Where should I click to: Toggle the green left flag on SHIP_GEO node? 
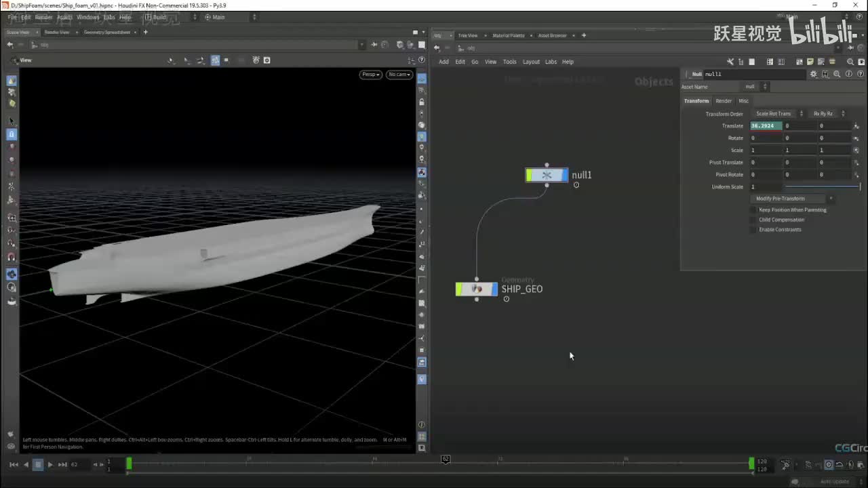[x=459, y=289]
